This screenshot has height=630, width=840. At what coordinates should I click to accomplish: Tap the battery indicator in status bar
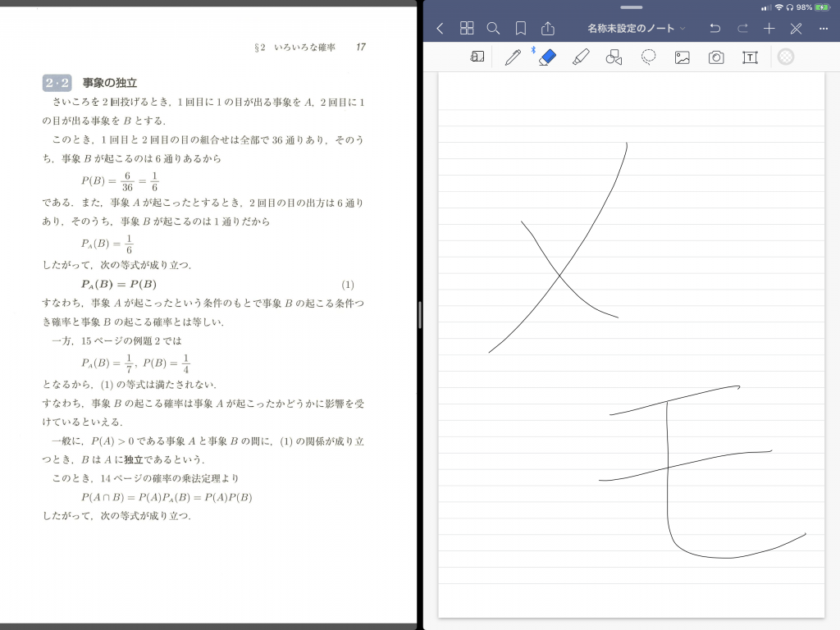point(822,7)
